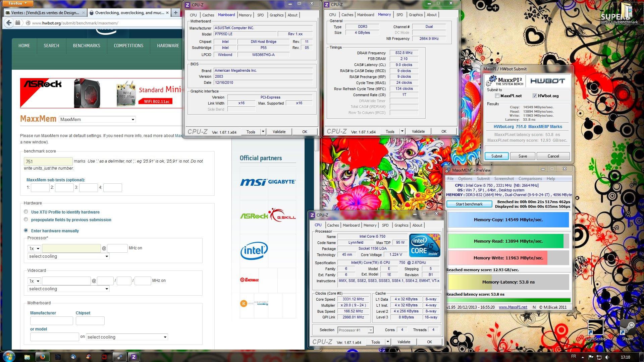Click the 'Start benchmark' button
644x362 pixels.
pyautogui.click(x=469, y=204)
